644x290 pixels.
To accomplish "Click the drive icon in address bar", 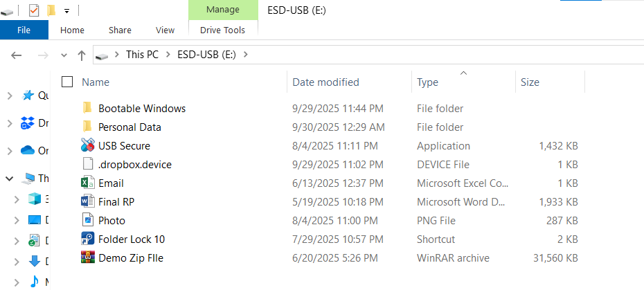I will 101,55.
